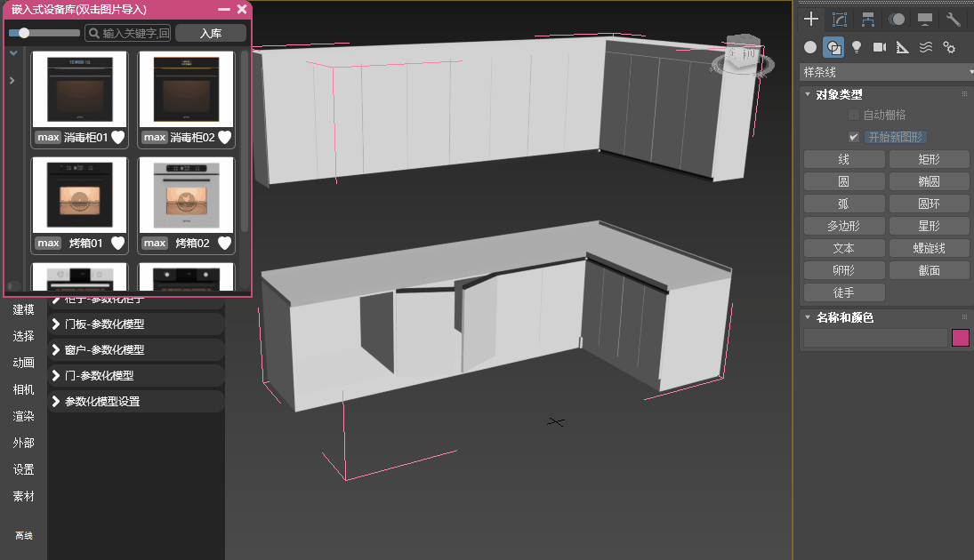Expand the 门板-参数化模型 section
This screenshot has height=560, width=974.
136,324
